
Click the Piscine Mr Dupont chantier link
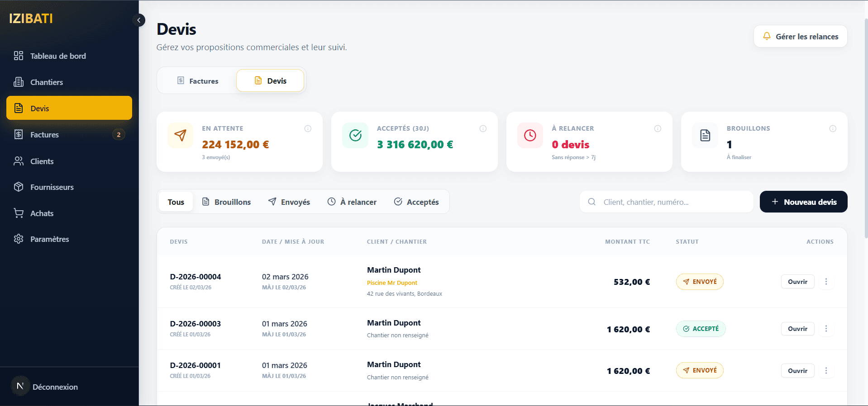tap(392, 283)
